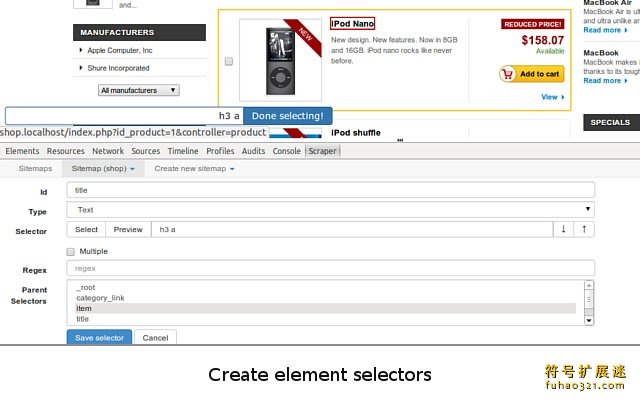640x400 pixels.
Task: Focus the Regex input field
Action: point(330,269)
